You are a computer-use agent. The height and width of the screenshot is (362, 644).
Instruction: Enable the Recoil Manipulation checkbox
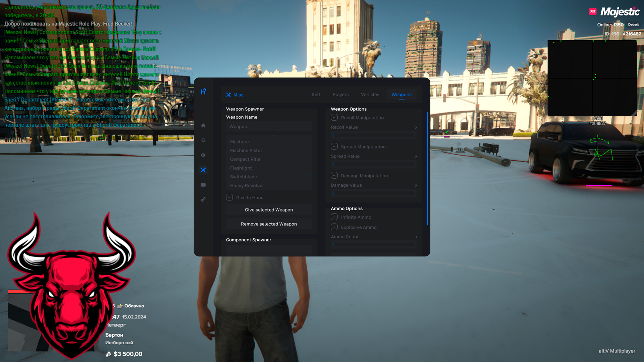click(334, 117)
